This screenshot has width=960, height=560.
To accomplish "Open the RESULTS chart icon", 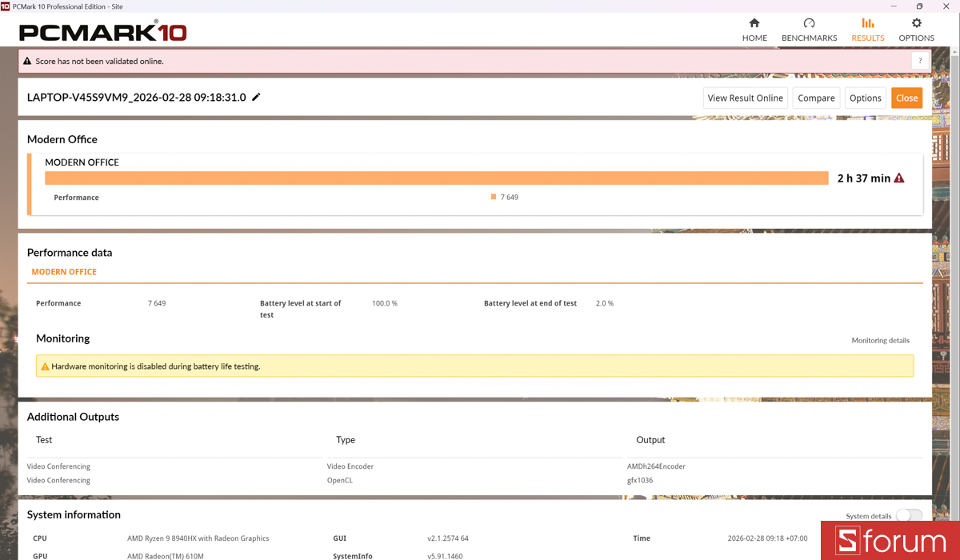I will click(868, 23).
